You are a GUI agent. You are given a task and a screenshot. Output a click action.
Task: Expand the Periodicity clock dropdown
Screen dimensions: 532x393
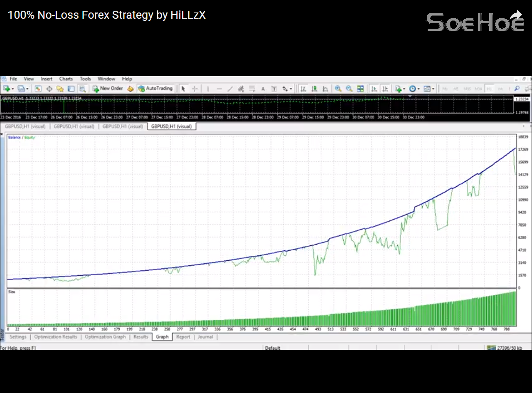coord(418,89)
